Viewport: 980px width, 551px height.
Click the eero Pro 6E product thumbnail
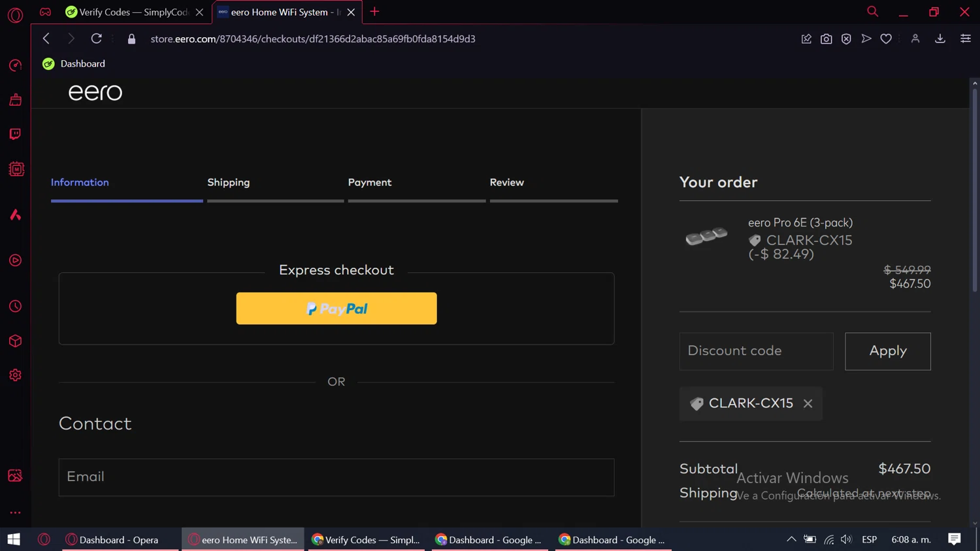[x=706, y=236]
